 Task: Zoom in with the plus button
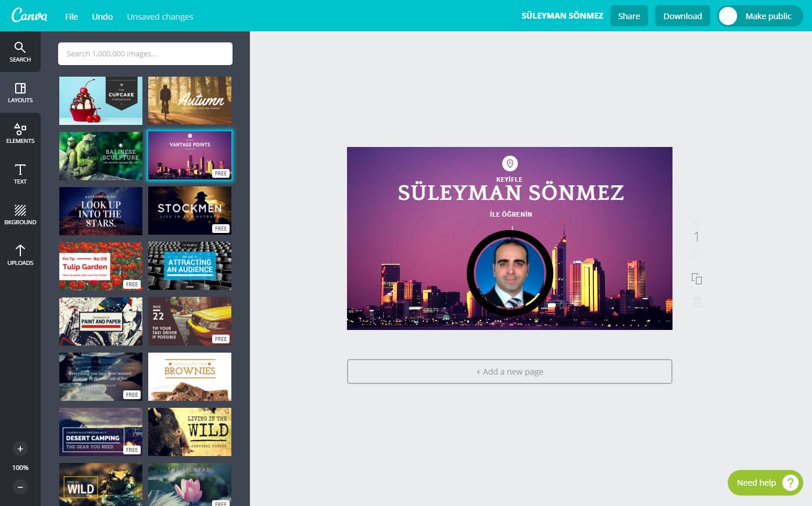tap(20, 448)
